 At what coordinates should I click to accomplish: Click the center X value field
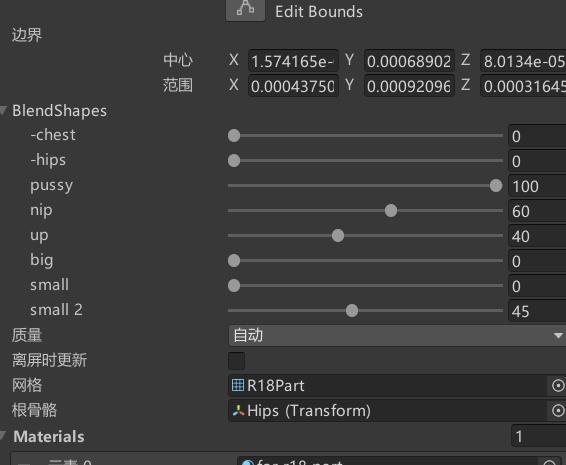tap(293, 61)
